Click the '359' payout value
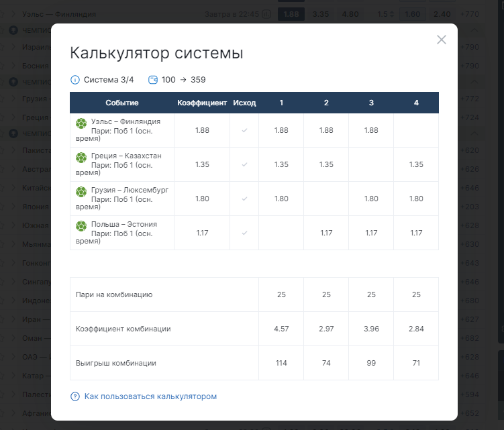 (198, 80)
